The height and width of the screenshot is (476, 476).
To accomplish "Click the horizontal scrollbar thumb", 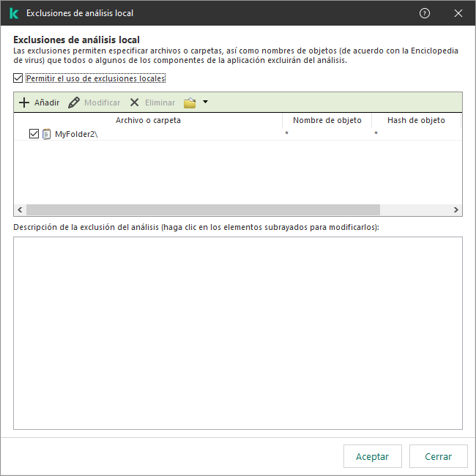I will 203,209.
